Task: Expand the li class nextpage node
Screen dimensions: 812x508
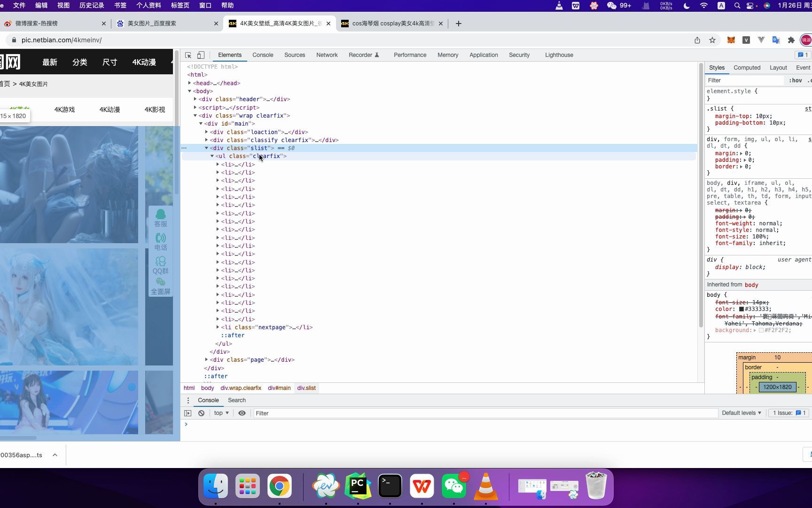Action: [218, 327]
